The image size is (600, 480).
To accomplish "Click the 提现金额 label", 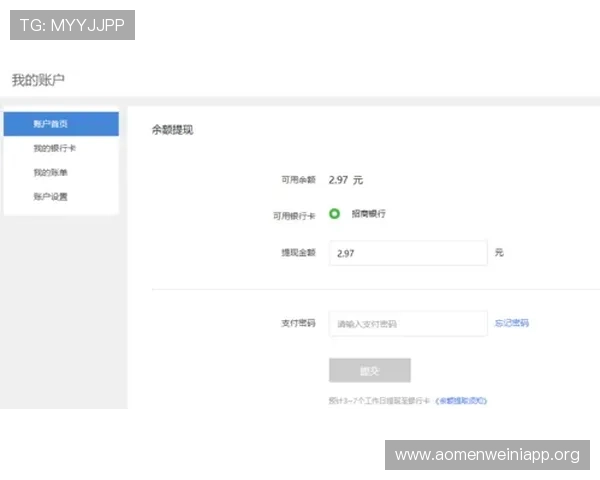I will pyautogui.click(x=298, y=253).
